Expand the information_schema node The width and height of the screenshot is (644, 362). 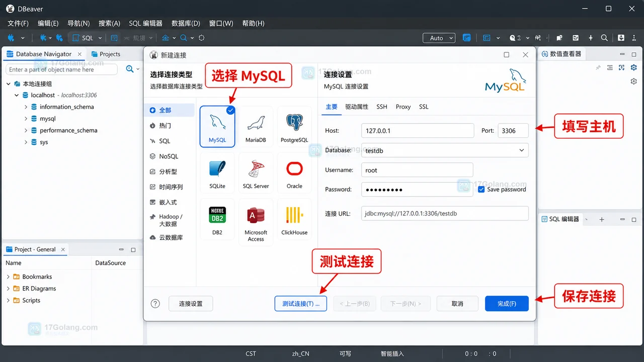[x=26, y=107]
